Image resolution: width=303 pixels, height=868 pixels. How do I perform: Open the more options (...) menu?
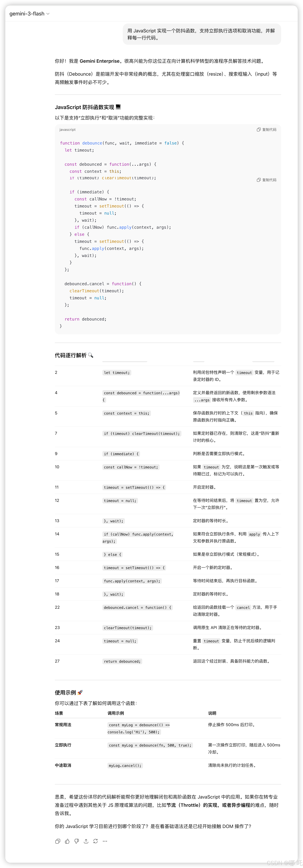tap(105, 841)
